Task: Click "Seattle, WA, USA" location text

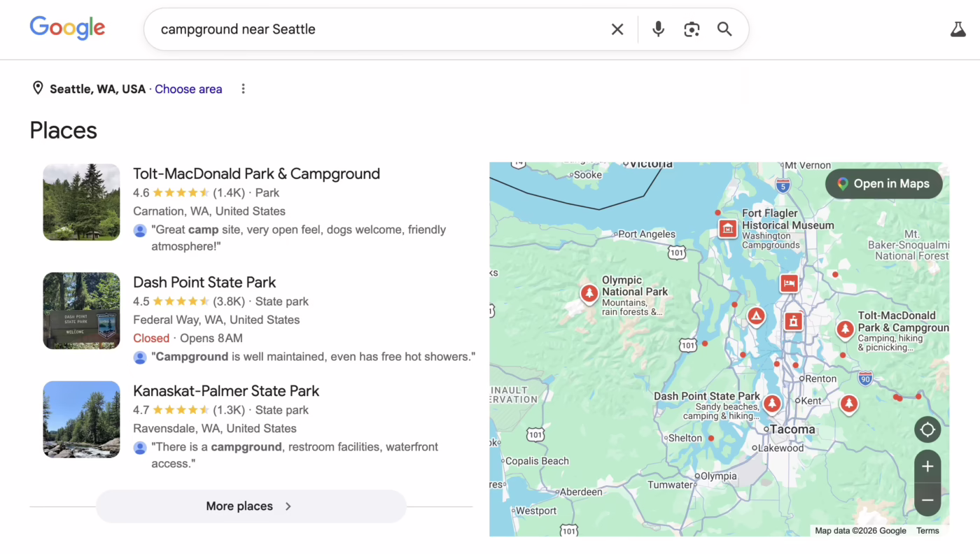Action: 98,89
